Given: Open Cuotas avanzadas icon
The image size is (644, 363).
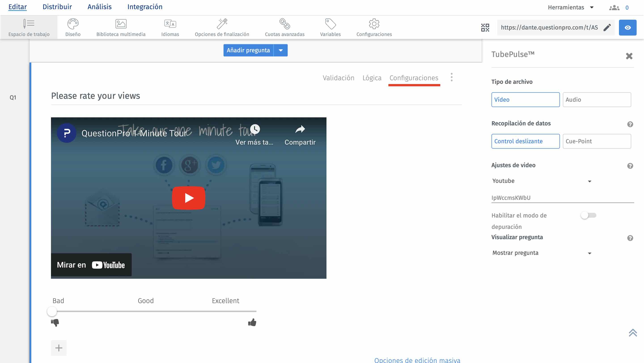Looking at the screenshot, I should click(284, 24).
